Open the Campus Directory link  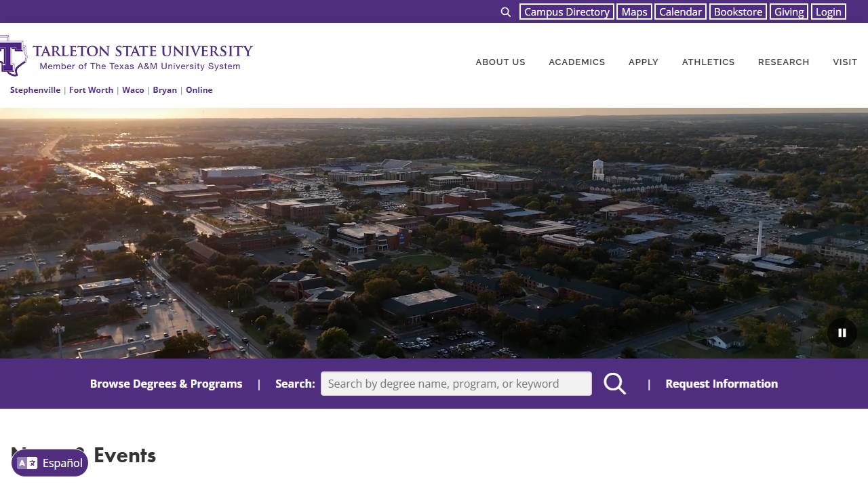pos(566,12)
